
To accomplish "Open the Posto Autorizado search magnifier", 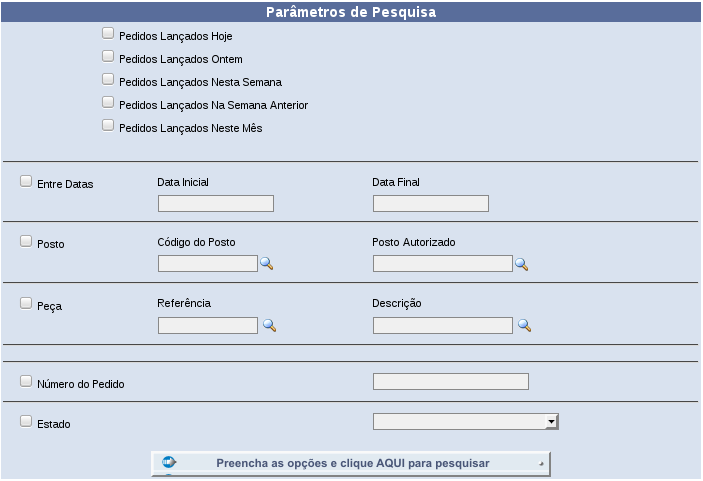I will [521, 264].
